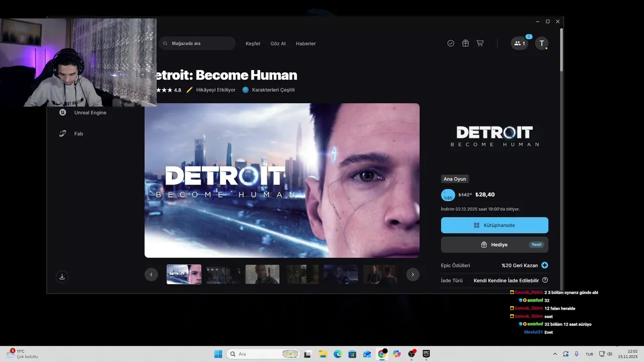Open the wishlist checkmark icon
644x362 pixels.
pos(451,43)
